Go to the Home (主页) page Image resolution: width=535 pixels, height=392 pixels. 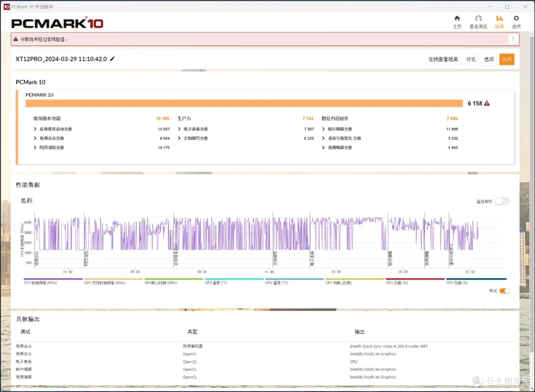point(457,22)
